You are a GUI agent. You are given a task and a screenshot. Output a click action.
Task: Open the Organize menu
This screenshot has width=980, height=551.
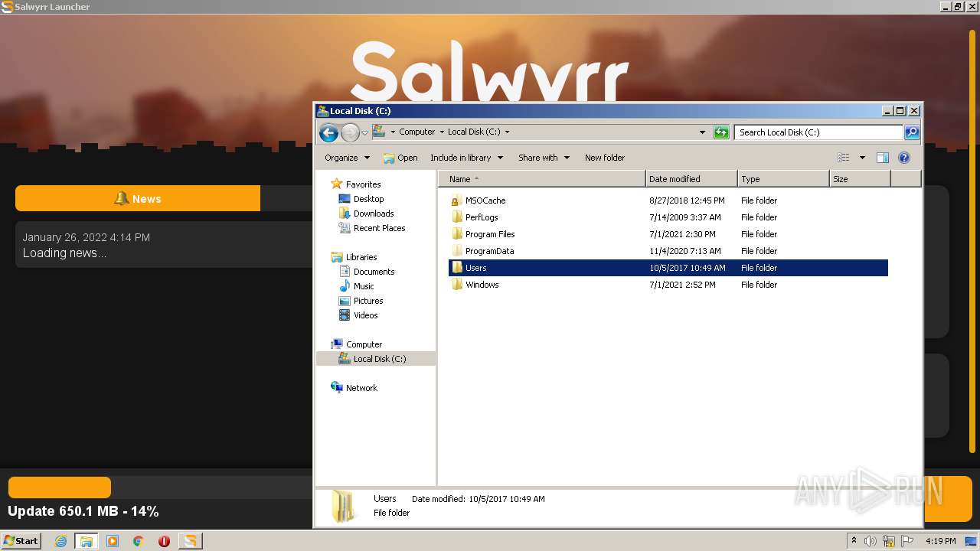pos(347,158)
